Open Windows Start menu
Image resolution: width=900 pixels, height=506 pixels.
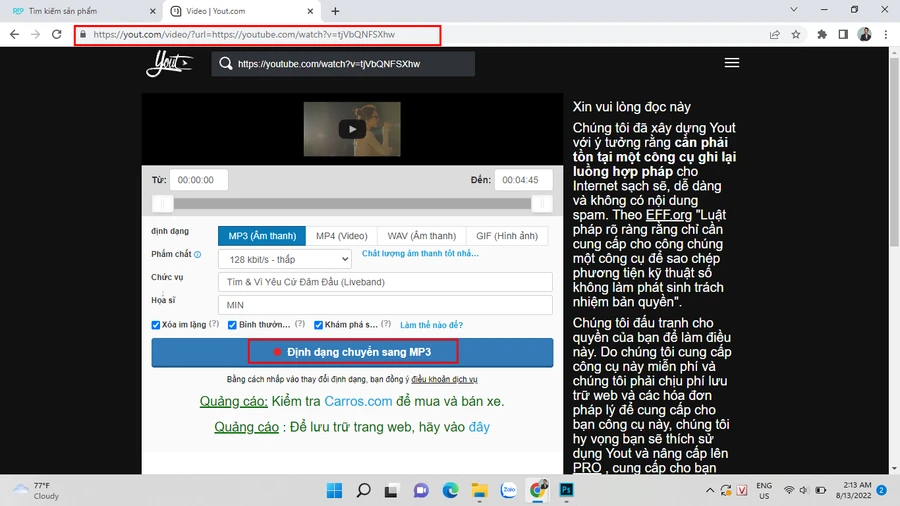[334, 491]
